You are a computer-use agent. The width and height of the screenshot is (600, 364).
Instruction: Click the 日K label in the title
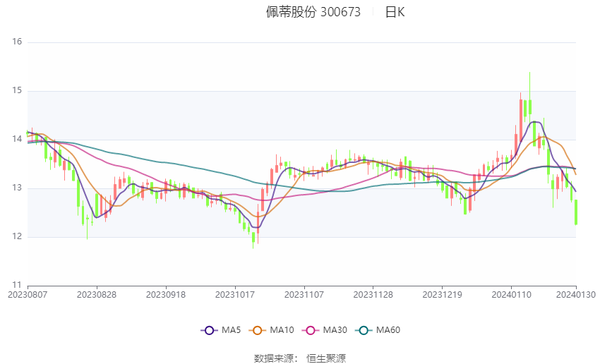pyautogui.click(x=395, y=12)
